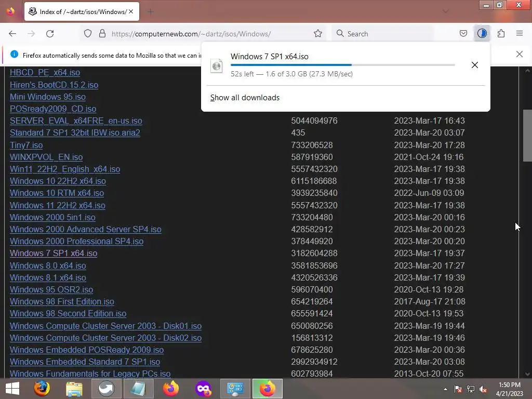The image size is (532, 399).
Task: Download Windows 8.0 x64.iso
Action: [48, 265]
